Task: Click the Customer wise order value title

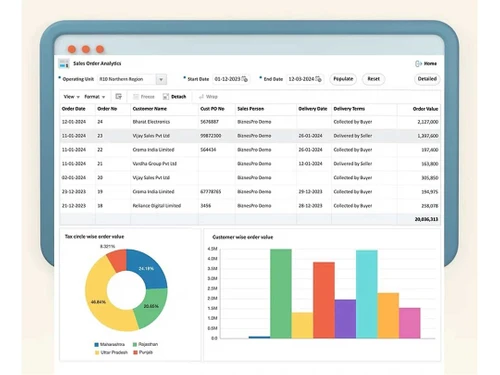Action: pos(243,237)
